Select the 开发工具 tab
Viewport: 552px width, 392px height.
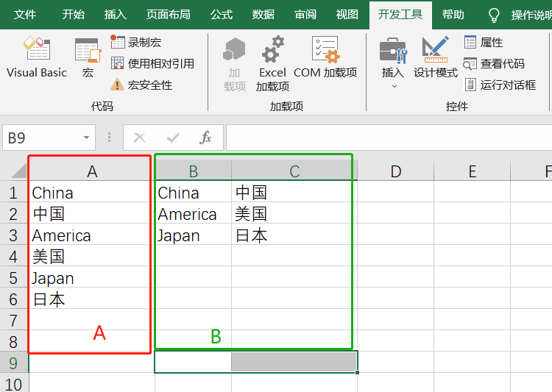pos(400,15)
